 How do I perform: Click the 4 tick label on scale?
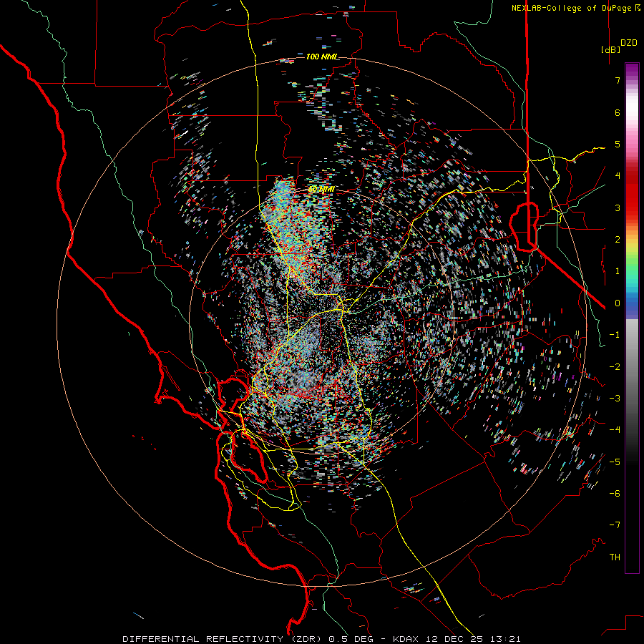point(618,176)
